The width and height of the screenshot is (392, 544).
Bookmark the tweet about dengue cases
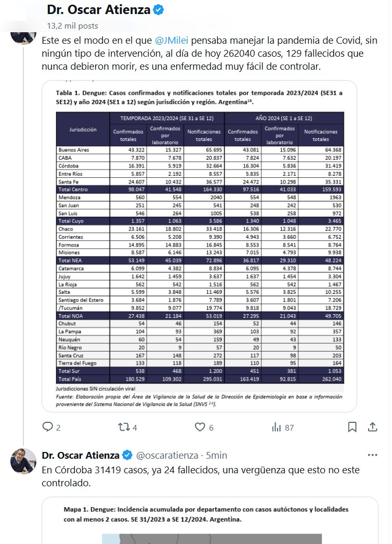tap(352, 427)
